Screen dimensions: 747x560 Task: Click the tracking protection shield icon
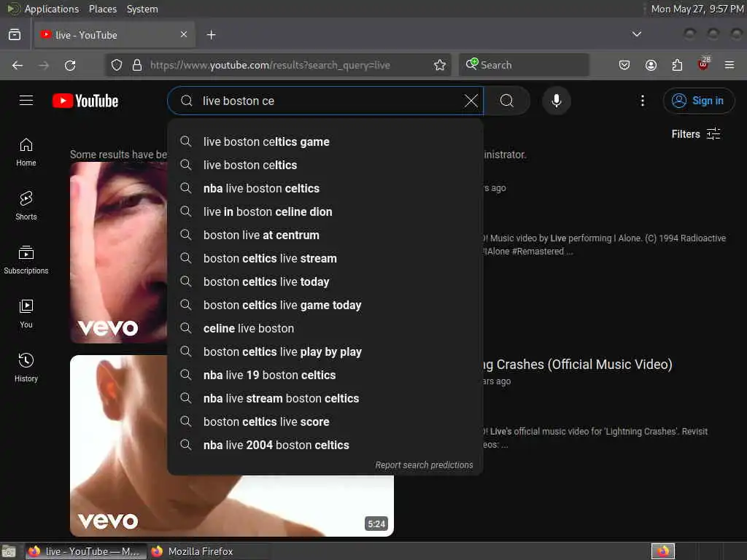tap(117, 65)
